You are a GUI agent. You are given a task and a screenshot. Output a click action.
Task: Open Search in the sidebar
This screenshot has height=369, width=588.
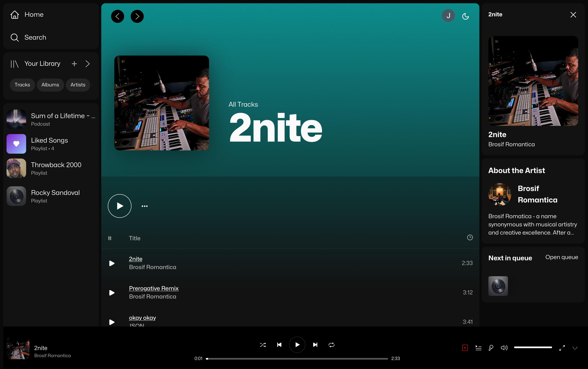[x=28, y=37]
